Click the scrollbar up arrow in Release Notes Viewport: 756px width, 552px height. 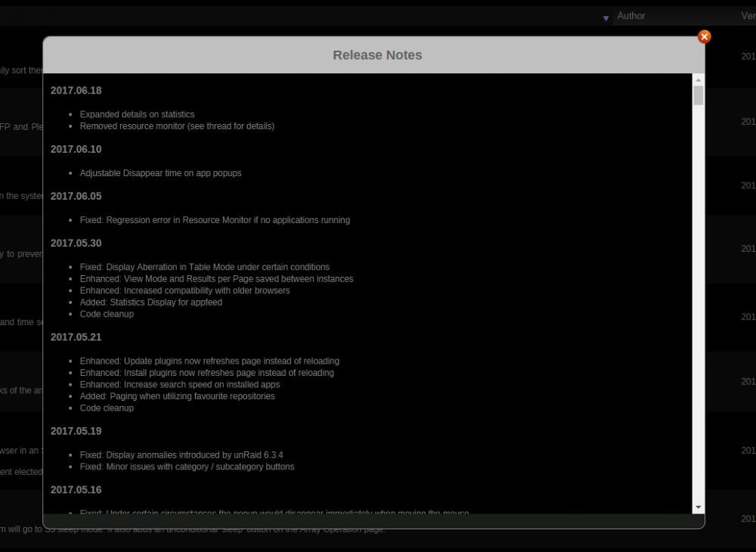698,79
